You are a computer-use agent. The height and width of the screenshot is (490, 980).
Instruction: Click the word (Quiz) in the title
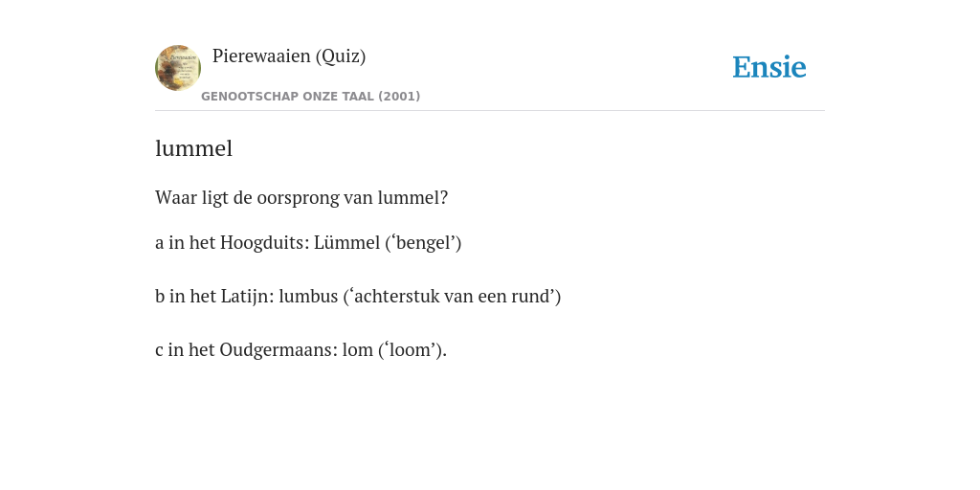point(341,56)
